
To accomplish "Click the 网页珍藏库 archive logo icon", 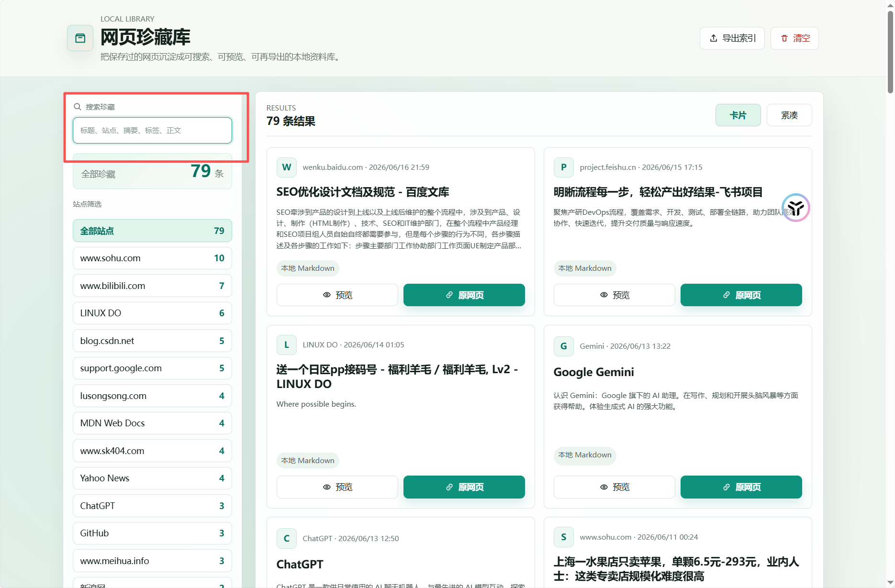I will pos(80,38).
